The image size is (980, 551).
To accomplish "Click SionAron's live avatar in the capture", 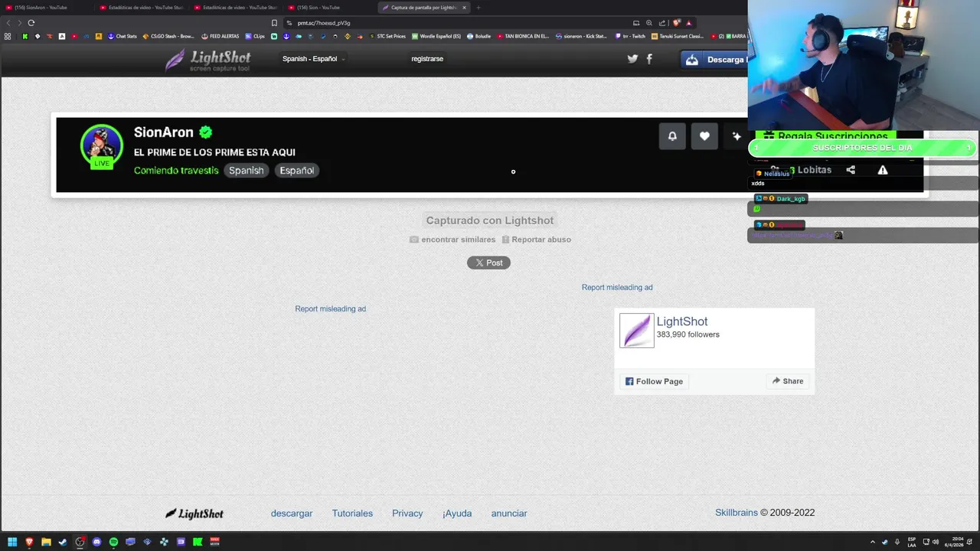I will click(102, 145).
